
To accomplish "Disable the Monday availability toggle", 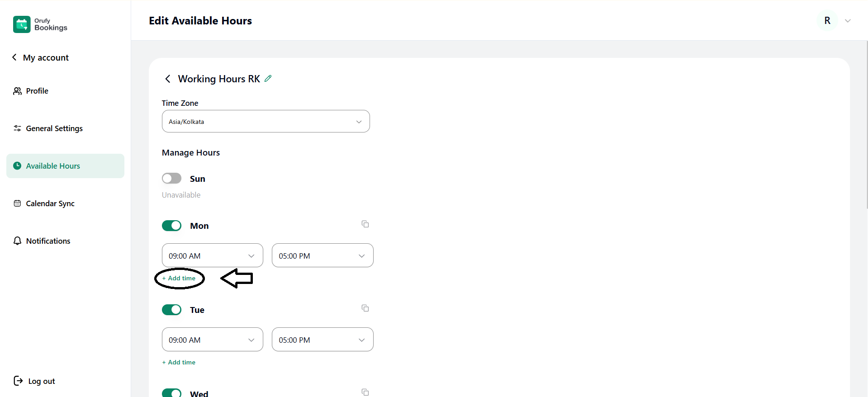I will click(172, 226).
